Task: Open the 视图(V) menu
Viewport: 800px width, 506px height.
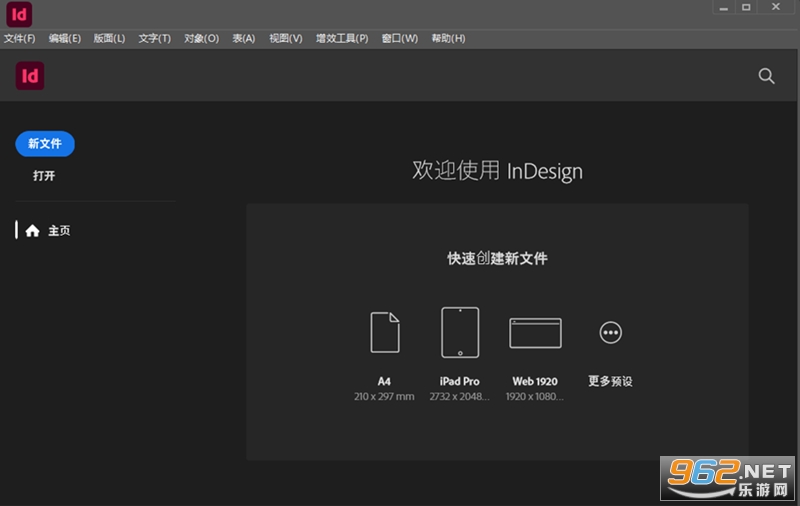Action: 286,38
